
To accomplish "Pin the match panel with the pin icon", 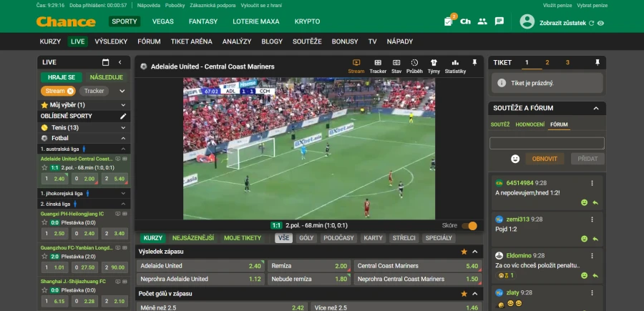I will 474,62.
